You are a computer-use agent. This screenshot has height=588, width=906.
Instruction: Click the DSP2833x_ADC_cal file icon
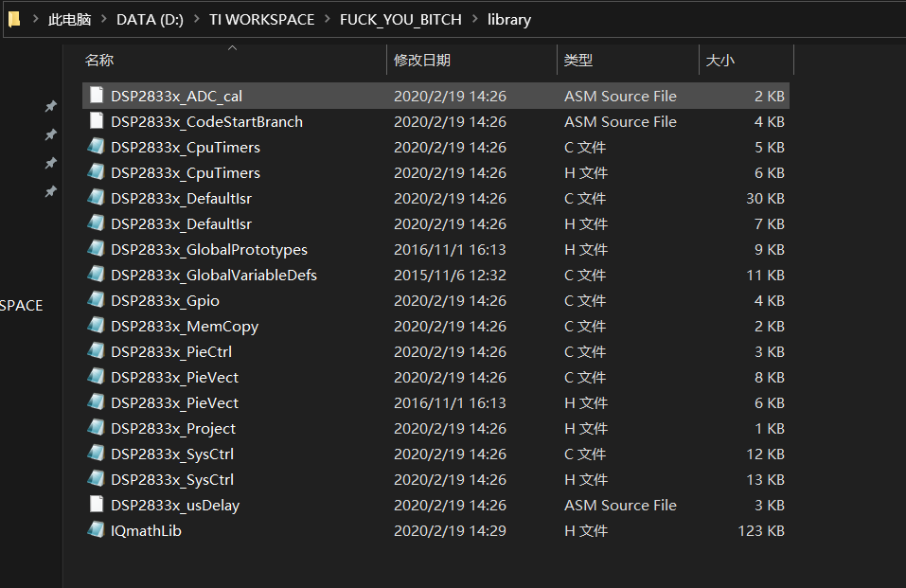click(x=96, y=96)
